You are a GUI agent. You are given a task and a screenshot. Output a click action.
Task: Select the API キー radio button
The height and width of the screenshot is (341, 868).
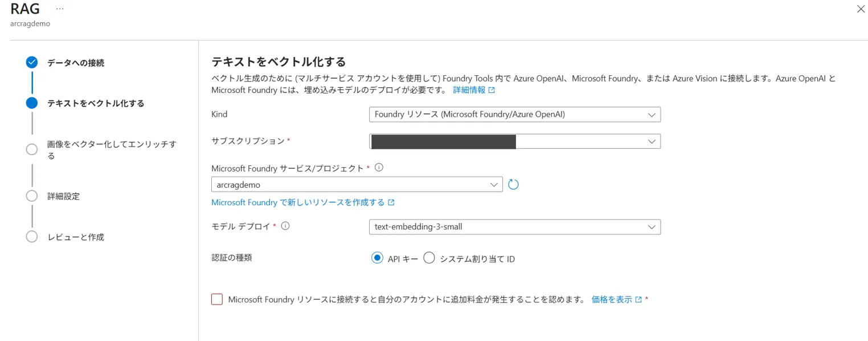376,258
